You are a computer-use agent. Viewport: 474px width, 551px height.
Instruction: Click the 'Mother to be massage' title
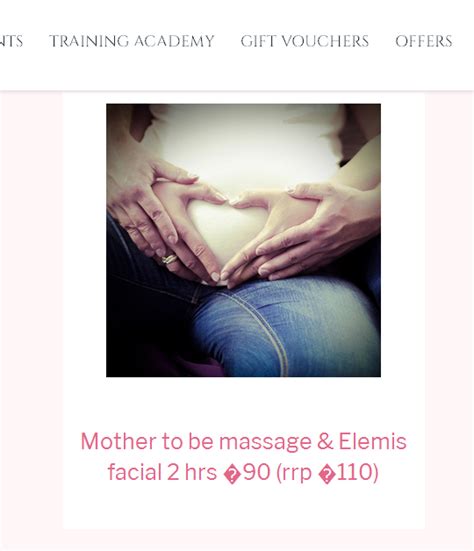point(243,456)
